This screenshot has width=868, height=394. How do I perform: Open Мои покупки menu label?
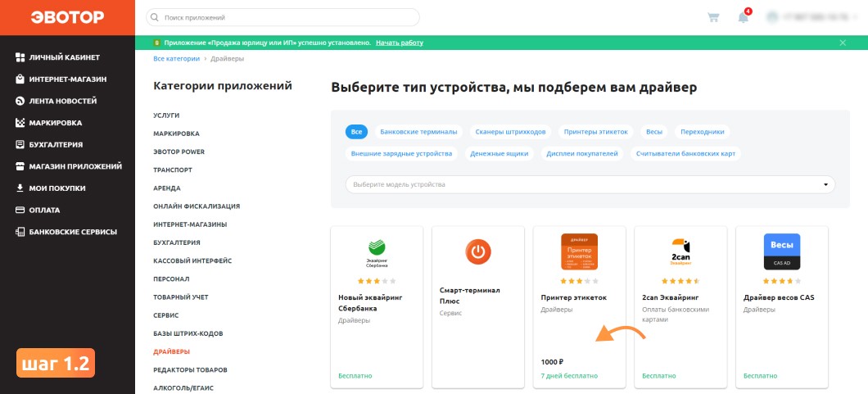(x=57, y=188)
